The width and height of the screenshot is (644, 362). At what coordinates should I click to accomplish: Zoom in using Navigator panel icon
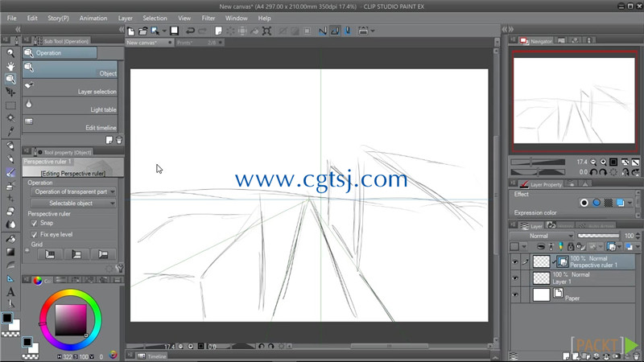pyautogui.click(x=603, y=162)
